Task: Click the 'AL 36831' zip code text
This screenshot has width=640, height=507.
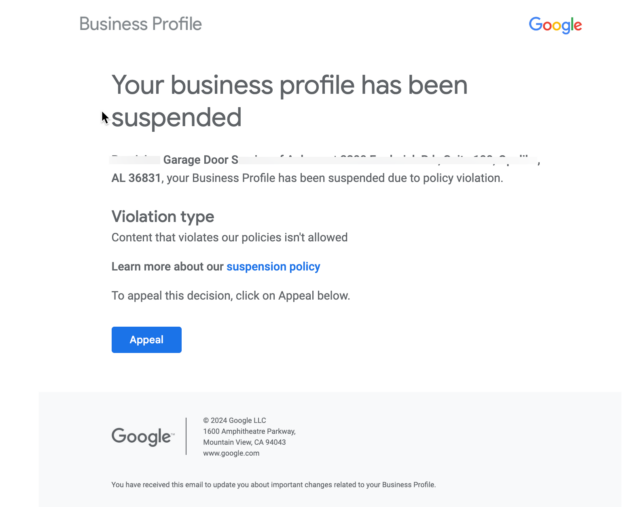Action: tap(135, 179)
